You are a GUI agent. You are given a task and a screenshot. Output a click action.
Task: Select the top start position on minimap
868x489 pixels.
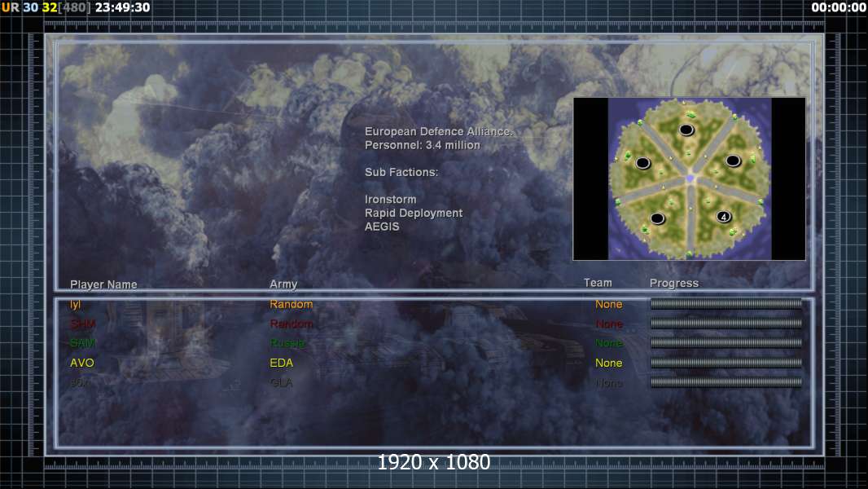tap(686, 130)
